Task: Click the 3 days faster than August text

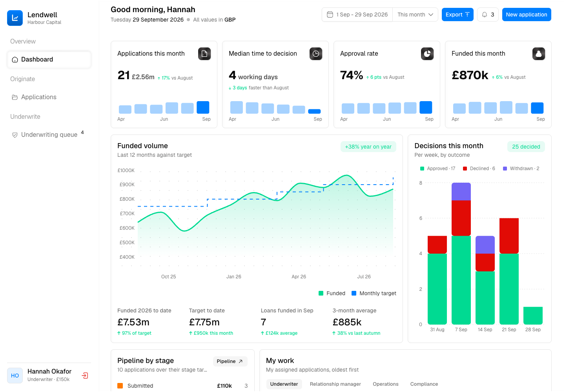Action: 259,88
